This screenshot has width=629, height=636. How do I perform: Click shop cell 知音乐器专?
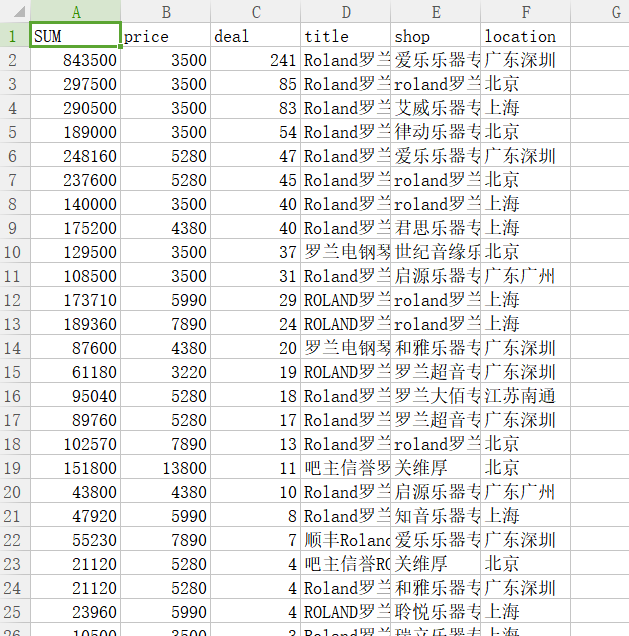pos(436,516)
